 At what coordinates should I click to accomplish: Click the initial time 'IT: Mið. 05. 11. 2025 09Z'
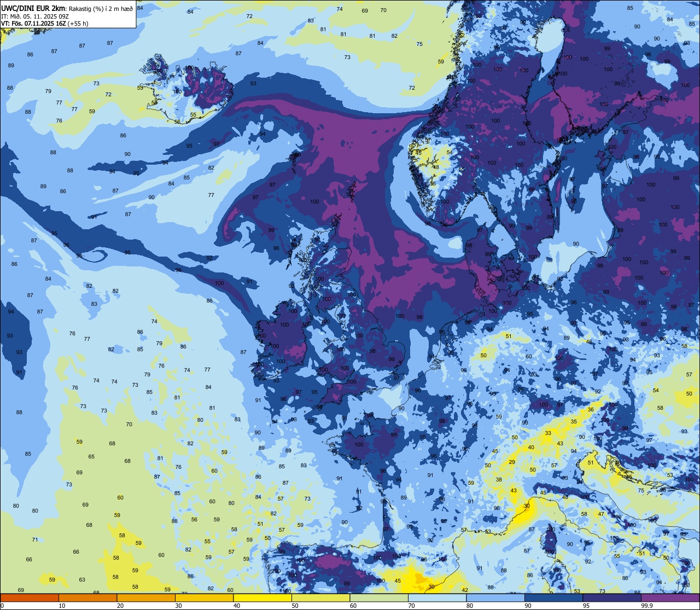pos(34,16)
